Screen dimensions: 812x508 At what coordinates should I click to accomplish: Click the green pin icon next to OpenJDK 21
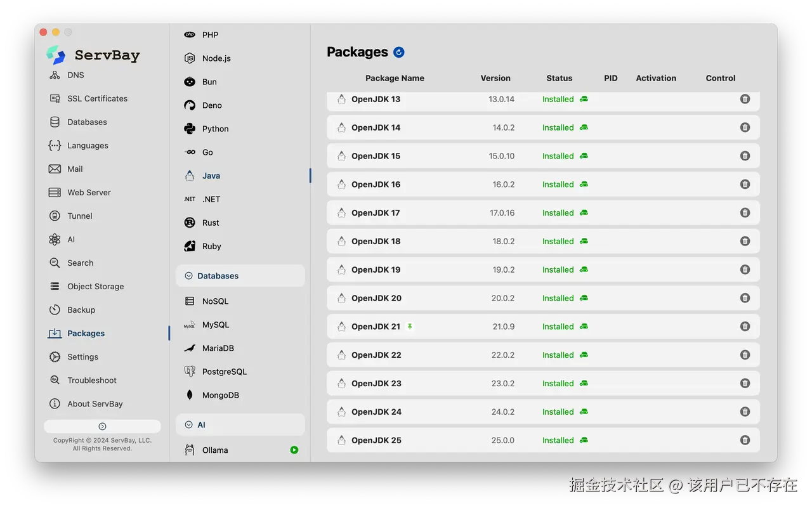410,327
